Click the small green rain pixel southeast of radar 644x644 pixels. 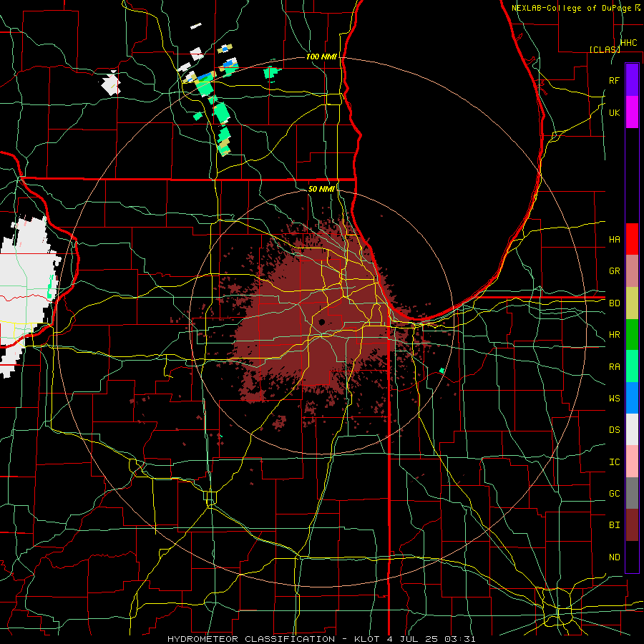(442, 371)
